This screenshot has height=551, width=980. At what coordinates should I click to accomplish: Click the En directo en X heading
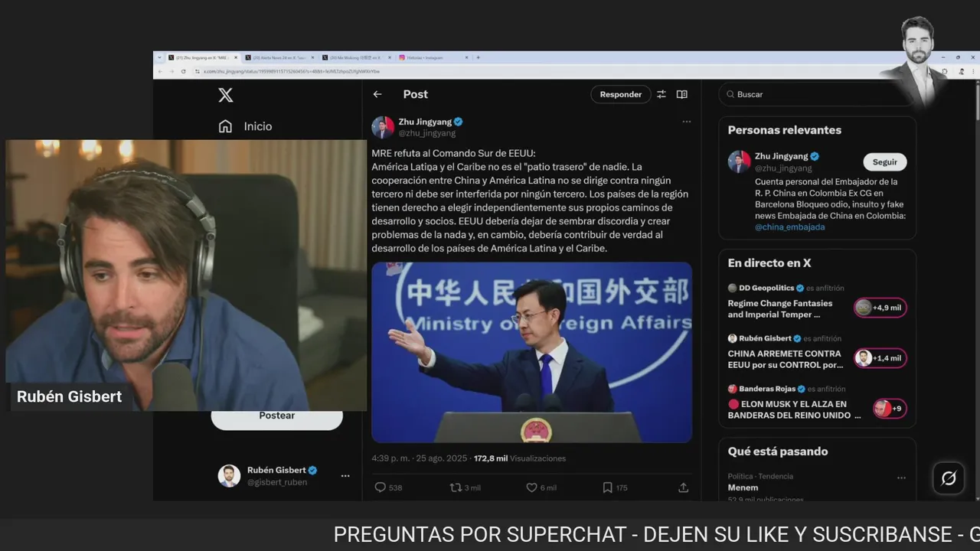(x=769, y=262)
